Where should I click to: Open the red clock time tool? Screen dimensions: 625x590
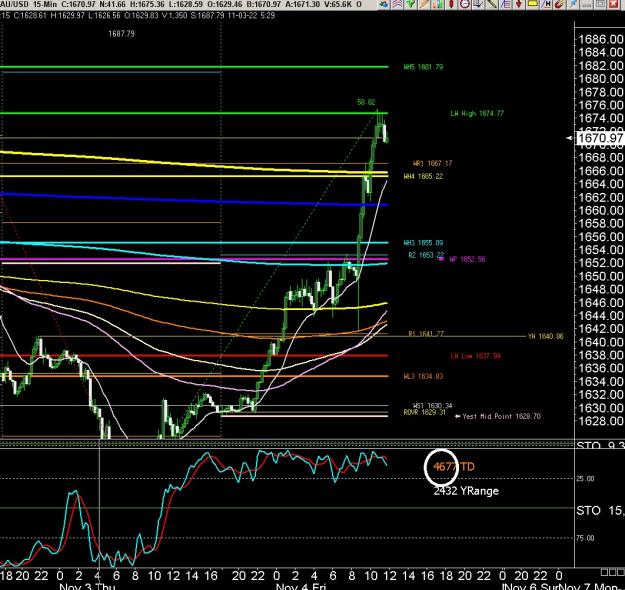(x=465, y=4)
